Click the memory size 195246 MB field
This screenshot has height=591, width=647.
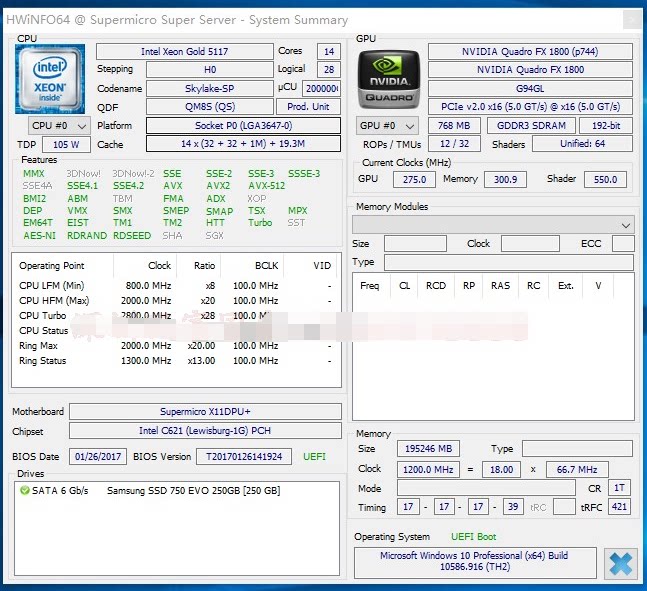pyautogui.click(x=428, y=449)
